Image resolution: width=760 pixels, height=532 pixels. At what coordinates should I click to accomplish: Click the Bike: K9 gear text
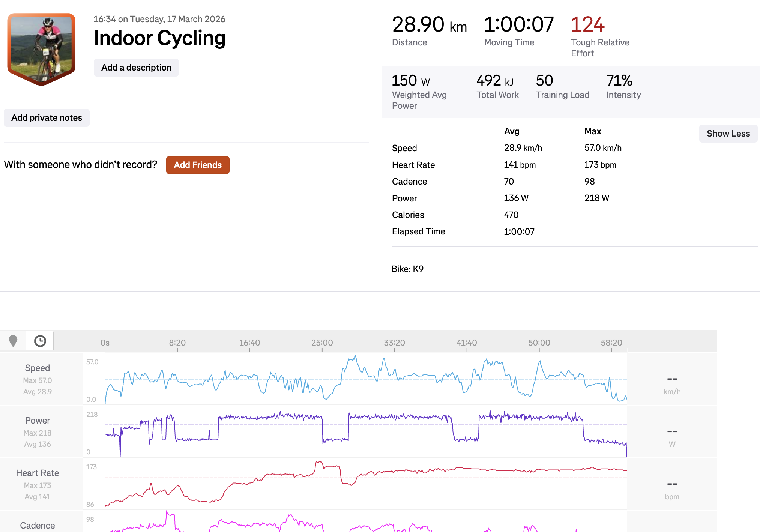407,269
